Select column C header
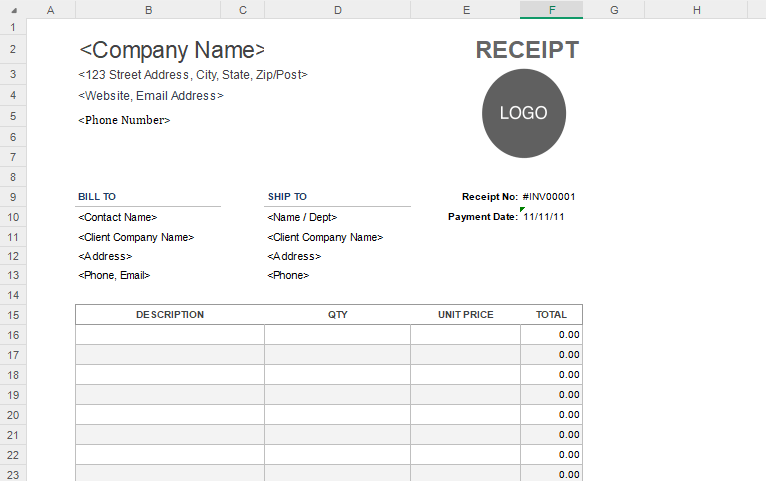 (x=242, y=10)
